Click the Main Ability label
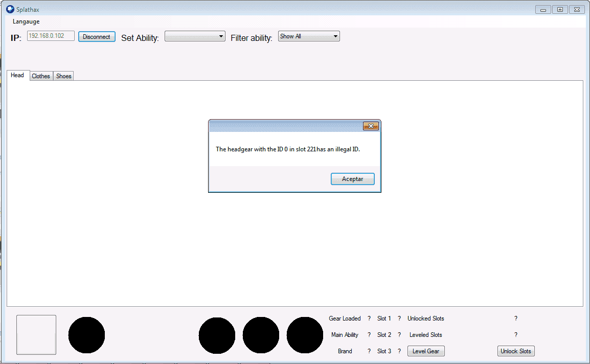The image size is (590, 364). coord(345,335)
